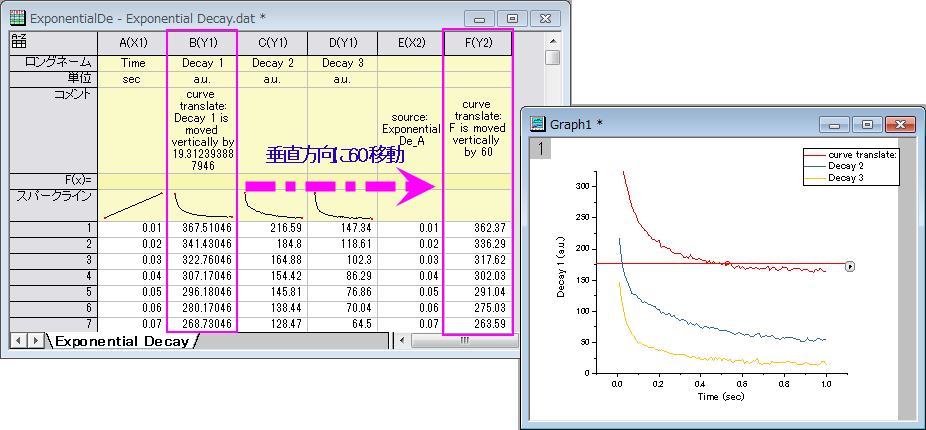Open the Exponential Decay sheet tab
Viewport: 926px width, 430px height.
pos(123,341)
